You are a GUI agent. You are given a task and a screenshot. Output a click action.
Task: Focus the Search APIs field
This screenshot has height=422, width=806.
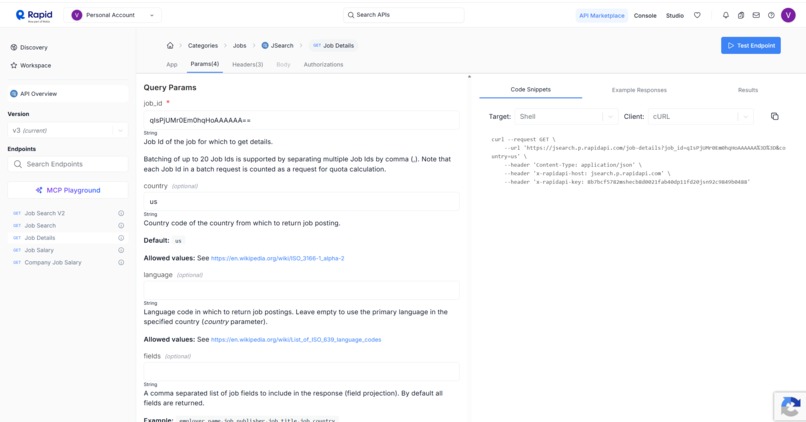[404, 15]
